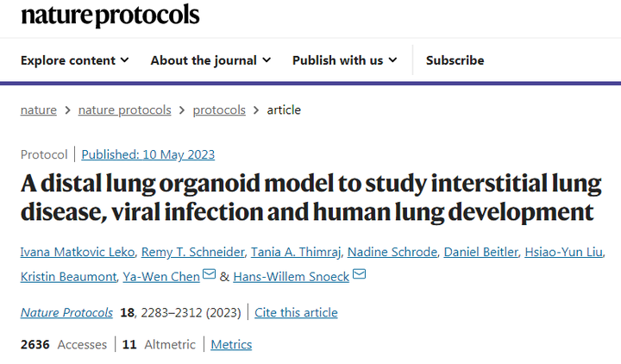Viewport: 621px width, 364px height.
Task: Open the Metrics link
Action: pos(231,344)
